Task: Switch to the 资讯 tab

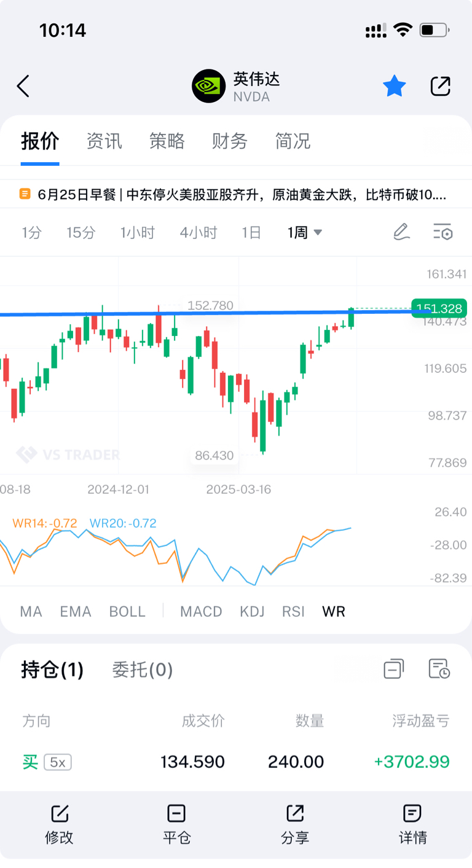Action: (x=104, y=141)
